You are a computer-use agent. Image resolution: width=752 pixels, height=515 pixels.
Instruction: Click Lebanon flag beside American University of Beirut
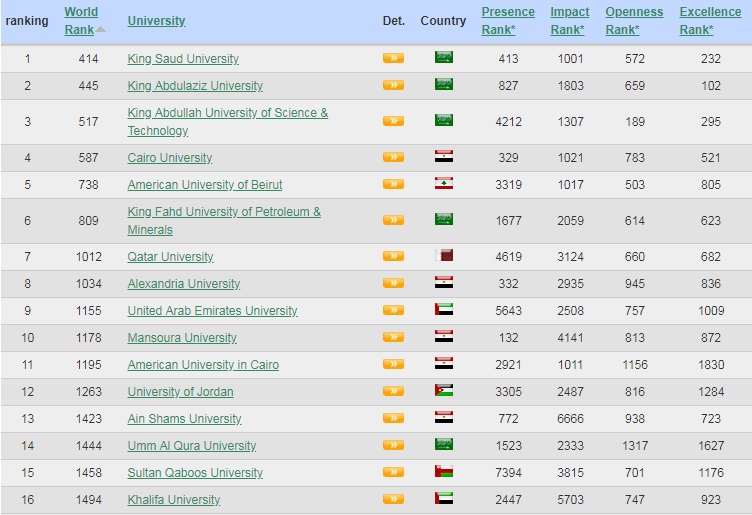[443, 184]
